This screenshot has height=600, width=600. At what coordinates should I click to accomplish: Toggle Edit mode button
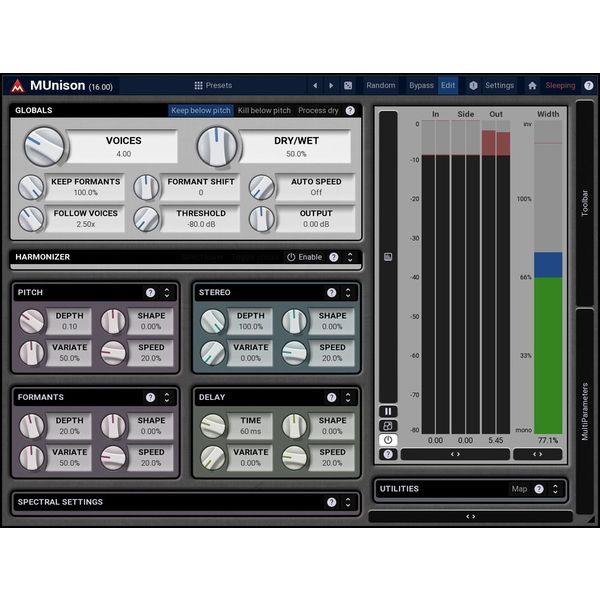pos(448,85)
